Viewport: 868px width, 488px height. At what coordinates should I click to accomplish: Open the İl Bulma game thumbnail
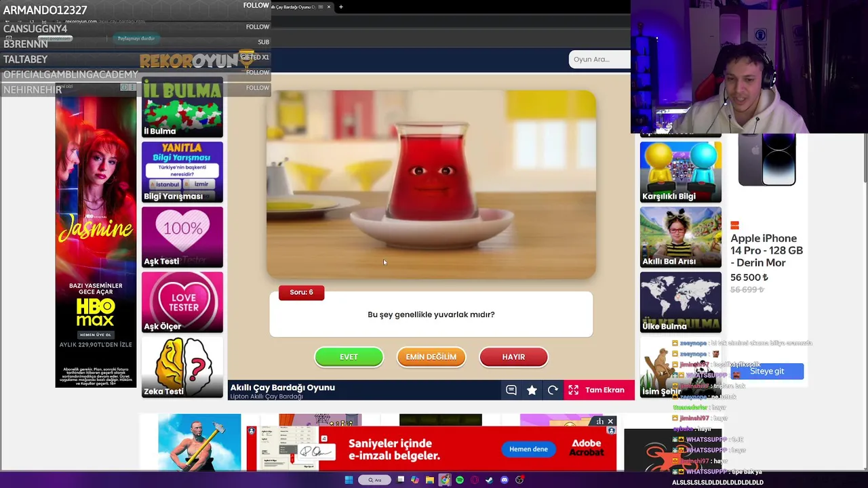[182, 107]
